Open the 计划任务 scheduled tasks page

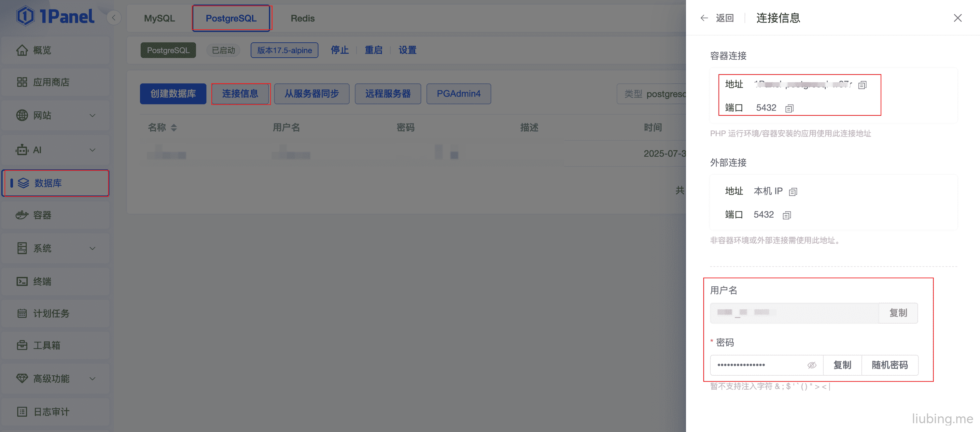pos(56,313)
